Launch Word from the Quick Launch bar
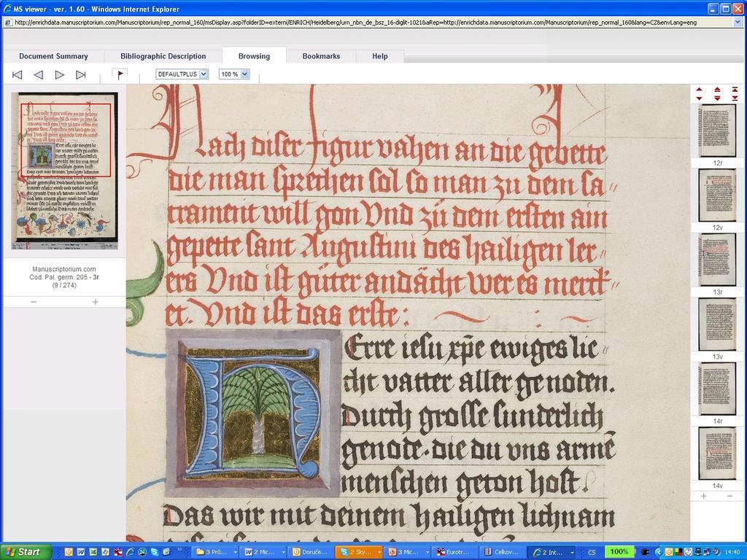This screenshot has height=560, width=747. pos(80,552)
